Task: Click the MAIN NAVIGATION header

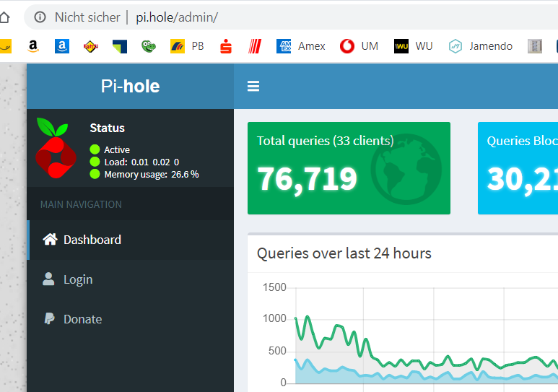Action: 81,204
